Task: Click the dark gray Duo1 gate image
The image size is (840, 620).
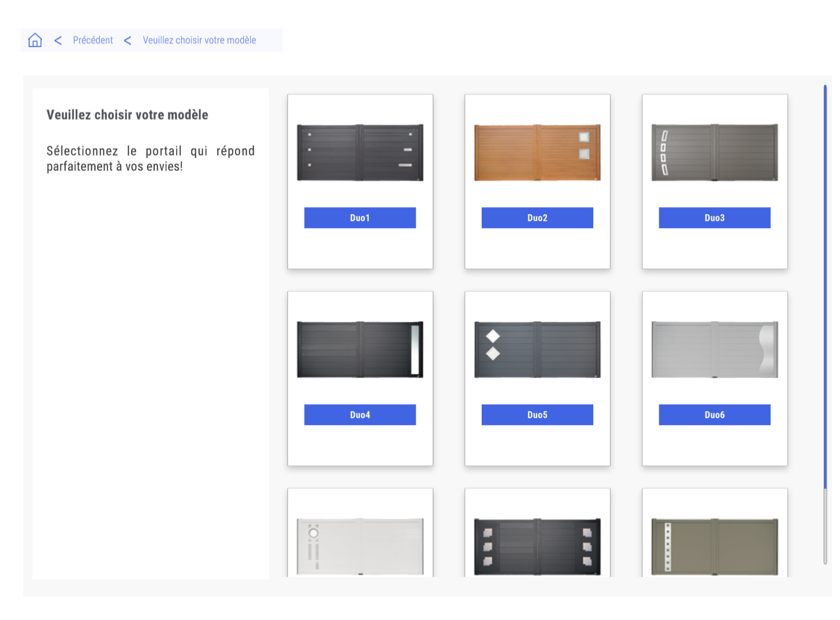Action: [359, 152]
